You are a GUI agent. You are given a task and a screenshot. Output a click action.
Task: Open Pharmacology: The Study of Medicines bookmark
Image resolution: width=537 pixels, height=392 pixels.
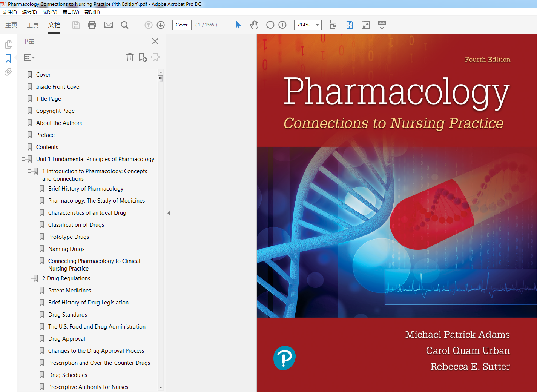click(x=97, y=201)
